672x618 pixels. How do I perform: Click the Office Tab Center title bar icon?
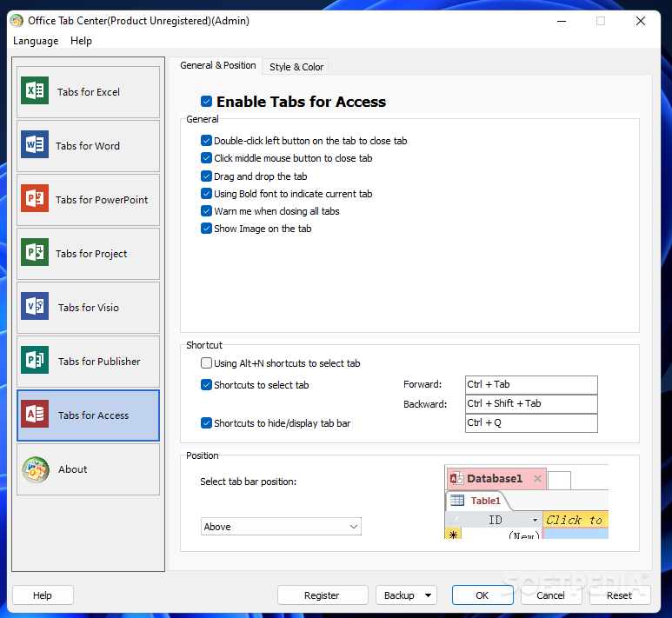17,21
